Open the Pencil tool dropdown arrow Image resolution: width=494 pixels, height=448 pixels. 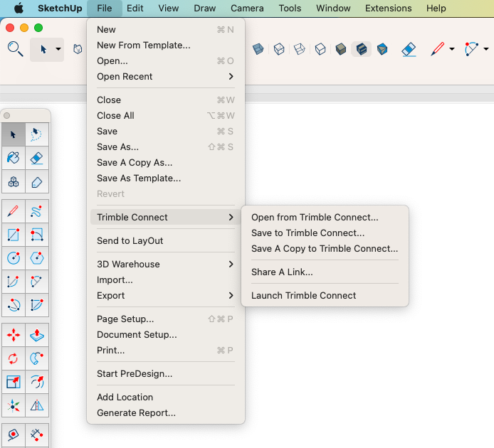pyautogui.click(x=452, y=49)
